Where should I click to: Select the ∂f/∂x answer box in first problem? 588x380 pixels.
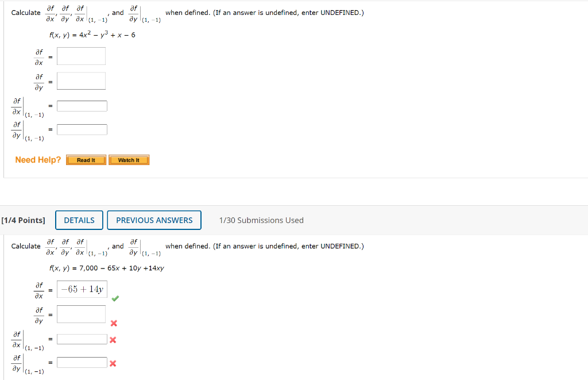tap(81, 56)
